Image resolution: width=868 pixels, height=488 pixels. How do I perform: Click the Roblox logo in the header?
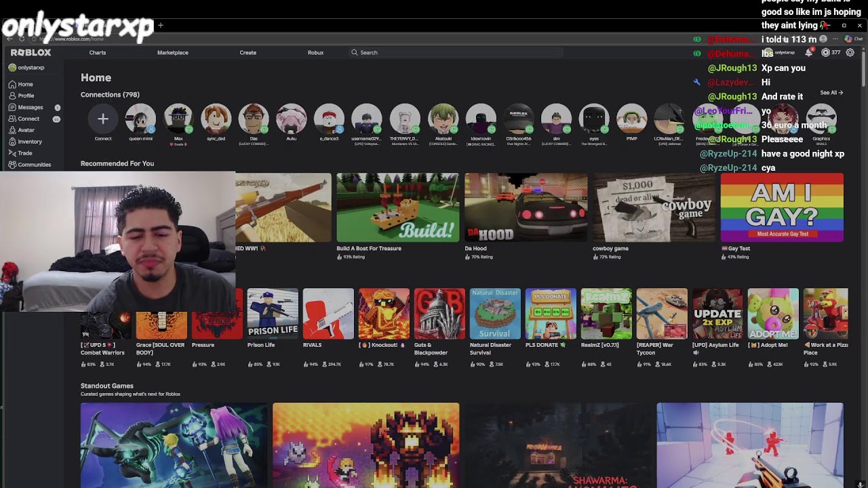(x=31, y=52)
